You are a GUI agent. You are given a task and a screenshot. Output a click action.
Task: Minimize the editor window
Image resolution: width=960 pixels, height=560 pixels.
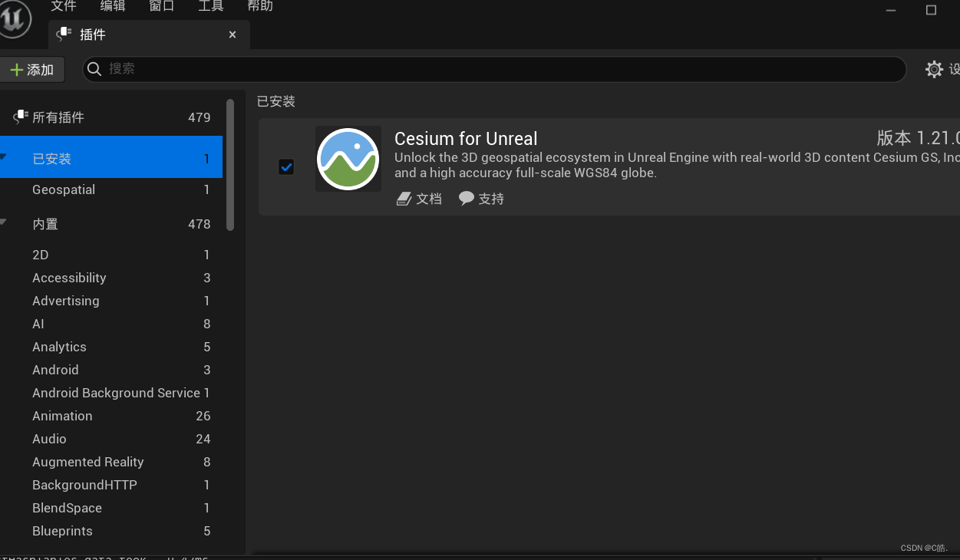(x=891, y=10)
